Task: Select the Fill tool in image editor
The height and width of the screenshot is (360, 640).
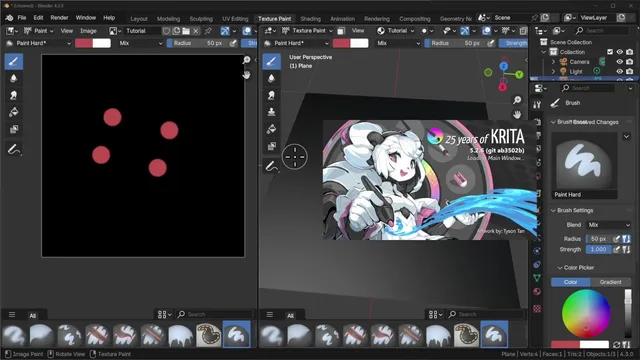Action: point(13,112)
